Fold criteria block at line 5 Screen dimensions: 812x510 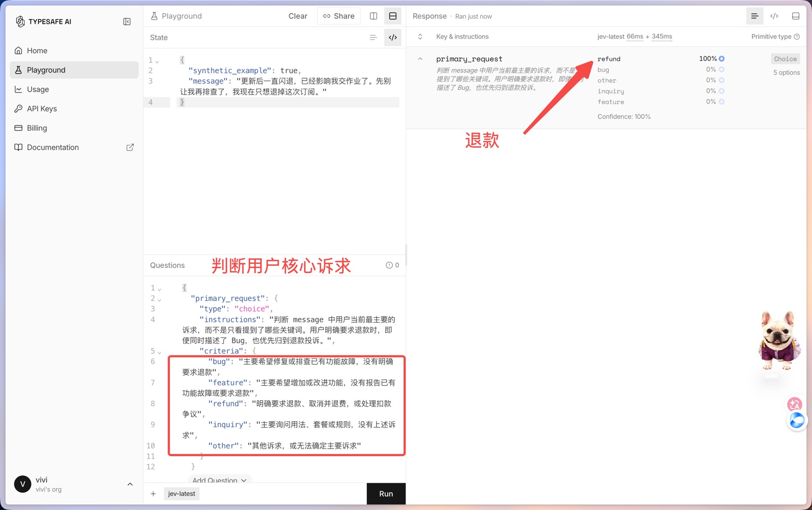coord(159,352)
